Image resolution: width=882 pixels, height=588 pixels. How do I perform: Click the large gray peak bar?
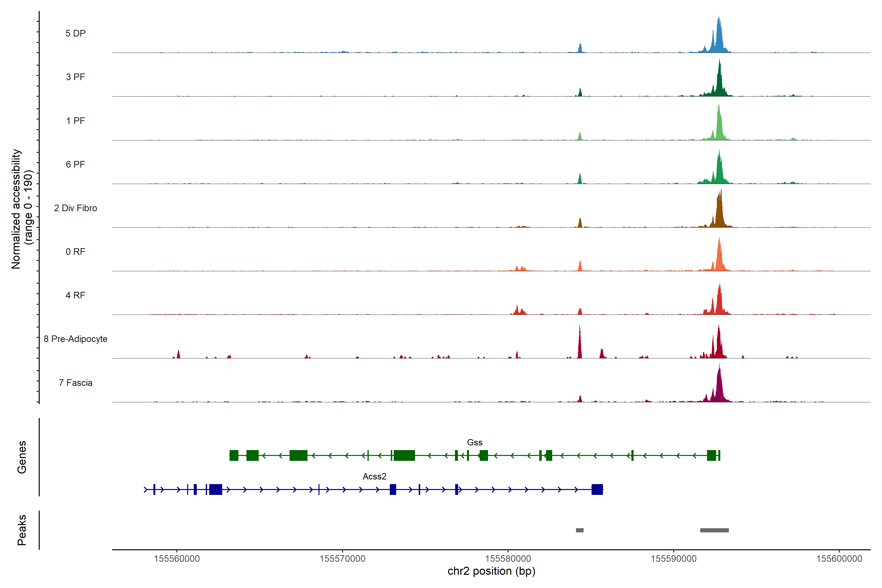pos(714,530)
